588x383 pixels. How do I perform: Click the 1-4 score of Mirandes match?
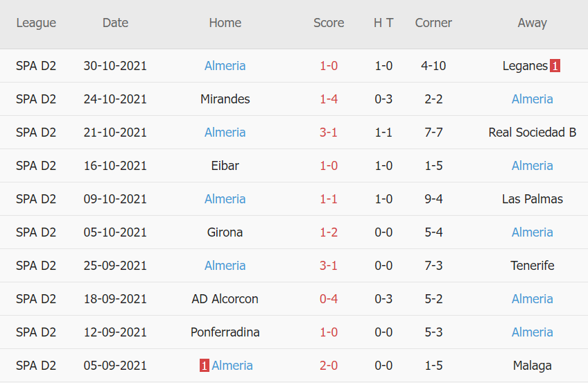coord(329,99)
